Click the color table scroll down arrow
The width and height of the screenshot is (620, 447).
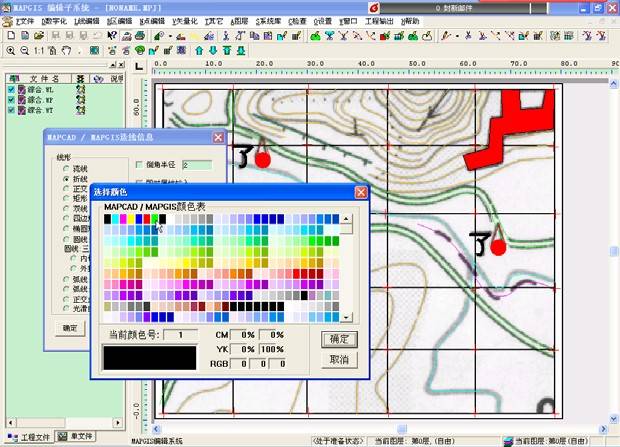point(346,317)
